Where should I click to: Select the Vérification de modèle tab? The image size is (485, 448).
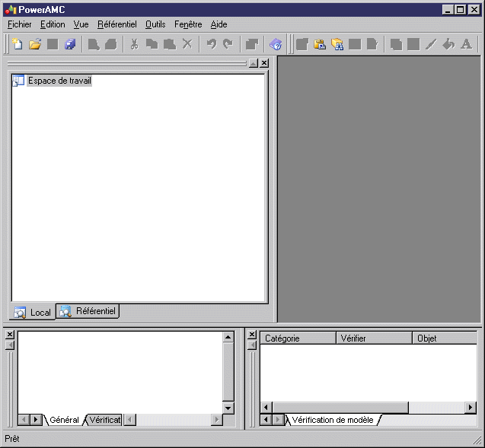click(332, 420)
